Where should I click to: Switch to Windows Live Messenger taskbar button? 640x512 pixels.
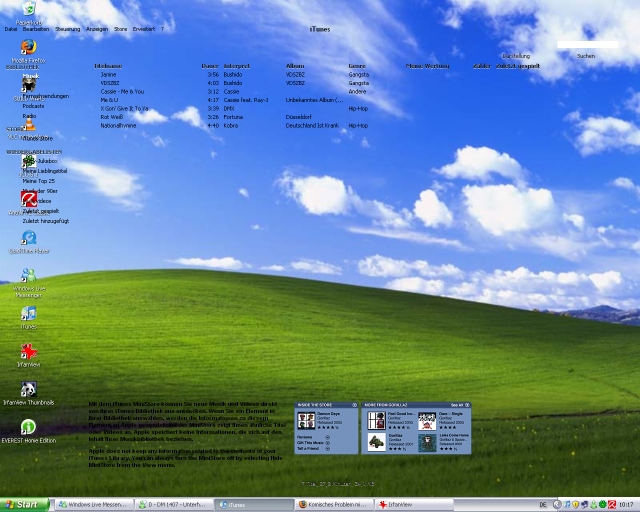(94, 505)
